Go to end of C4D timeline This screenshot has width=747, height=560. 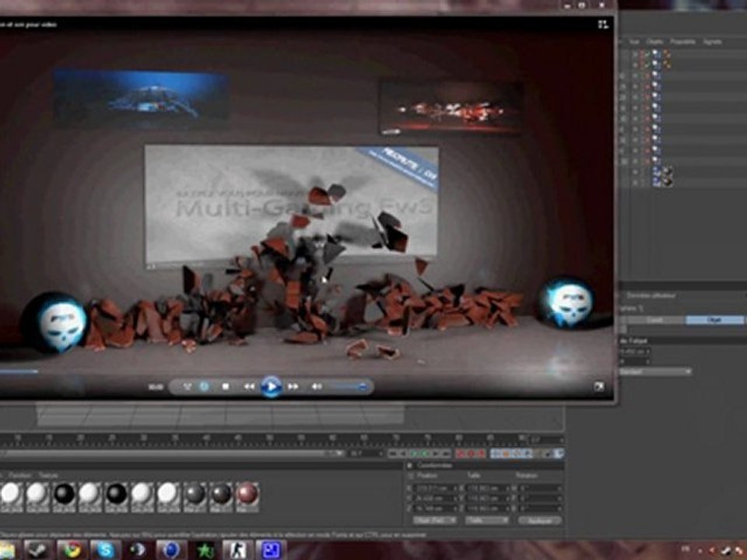[x=447, y=453]
